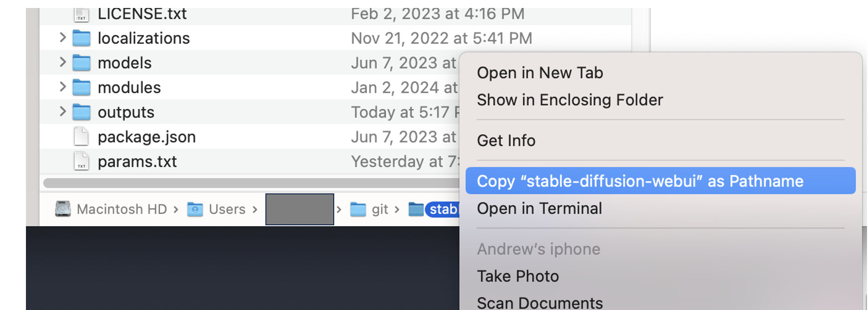The width and height of the screenshot is (868, 310).
Task: Copy "stable-diffusion-webui" as Pathname
Action: click(660, 181)
